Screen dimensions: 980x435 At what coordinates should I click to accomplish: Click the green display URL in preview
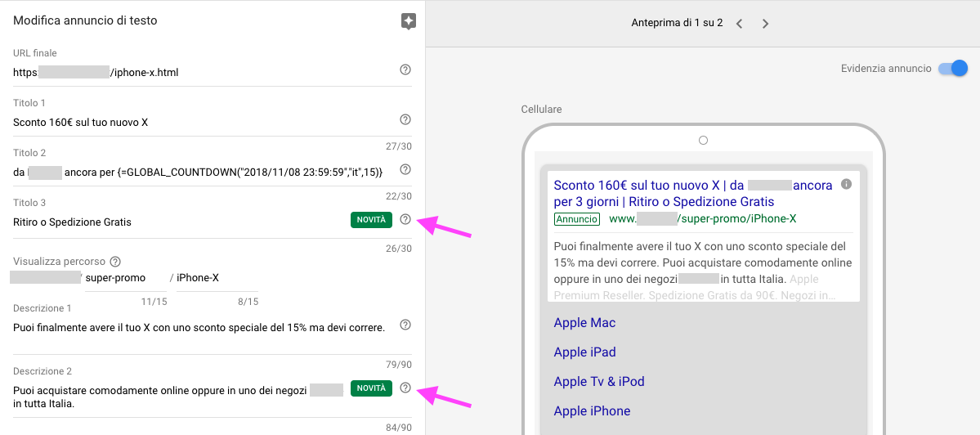(x=702, y=219)
